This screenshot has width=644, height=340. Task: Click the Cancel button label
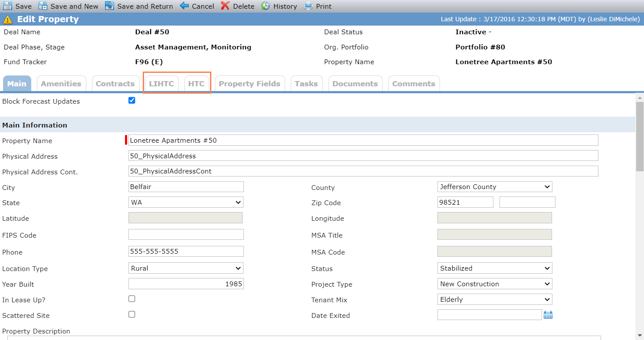tap(203, 7)
